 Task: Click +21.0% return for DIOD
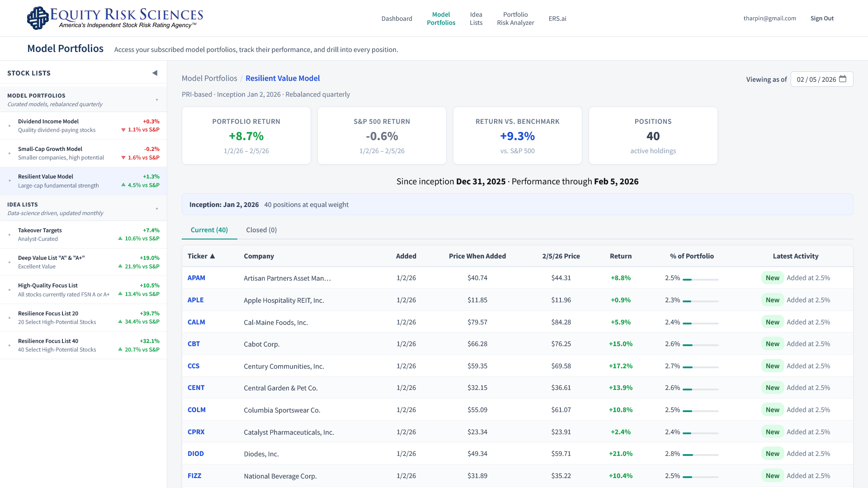tap(620, 454)
